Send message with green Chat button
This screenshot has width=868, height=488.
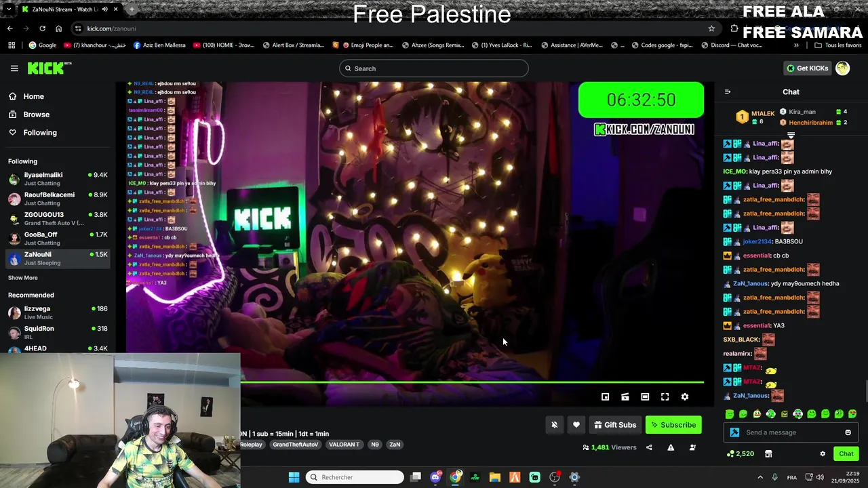point(846,454)
